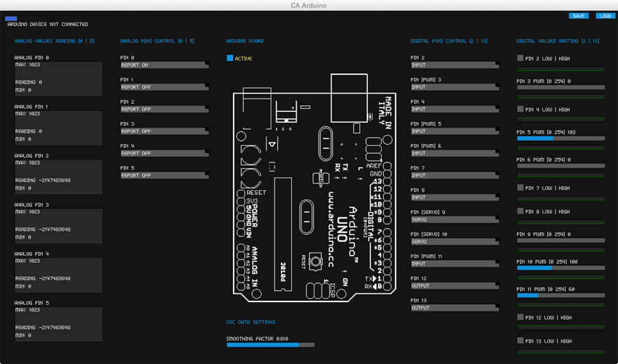Adjust the PIN 5 PWM slider

pos(561,139)
